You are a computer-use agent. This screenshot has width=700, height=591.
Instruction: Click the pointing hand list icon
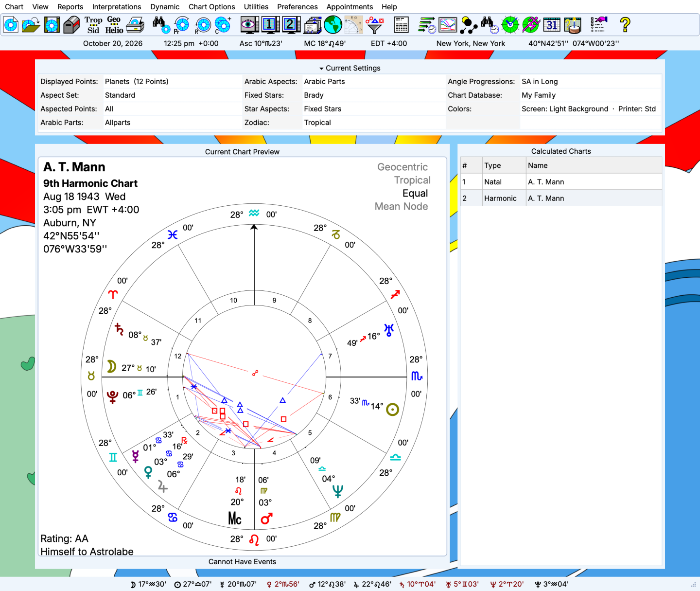599,25
